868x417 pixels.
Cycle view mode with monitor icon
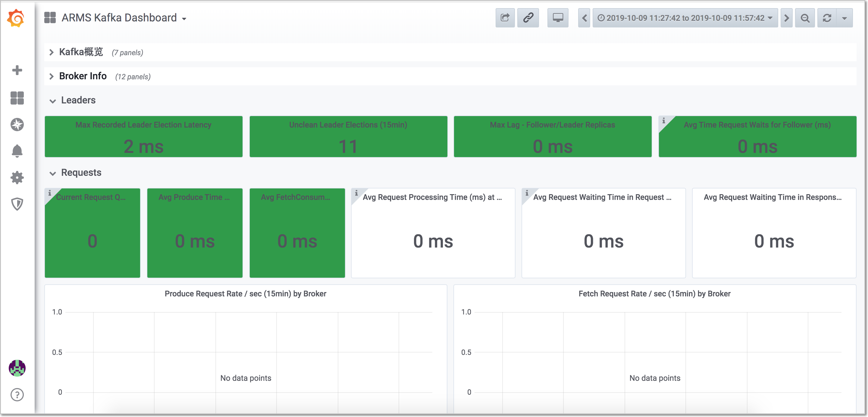tap(558, 18)
